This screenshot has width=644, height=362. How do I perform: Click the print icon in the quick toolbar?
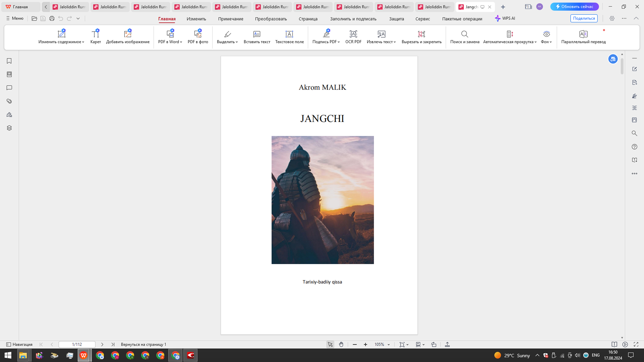pos(52,18)
